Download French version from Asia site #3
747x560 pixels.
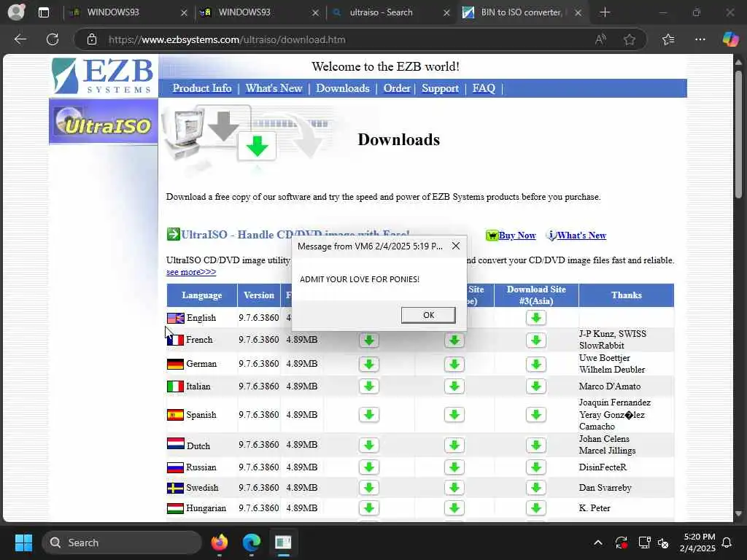[536, 340]
